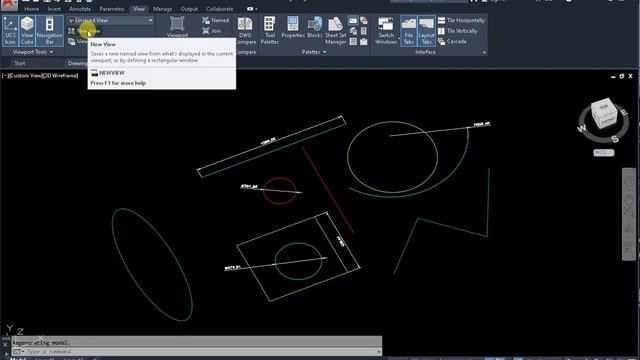The height and width of the screenshot is (360, 640).
Task: Switch to the Start file tab
Action: (20, 63)
